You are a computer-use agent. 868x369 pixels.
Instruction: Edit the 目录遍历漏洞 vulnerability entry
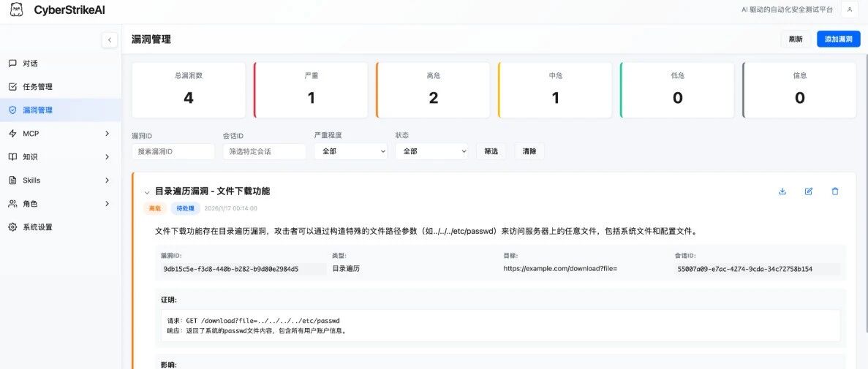(809, 191)
